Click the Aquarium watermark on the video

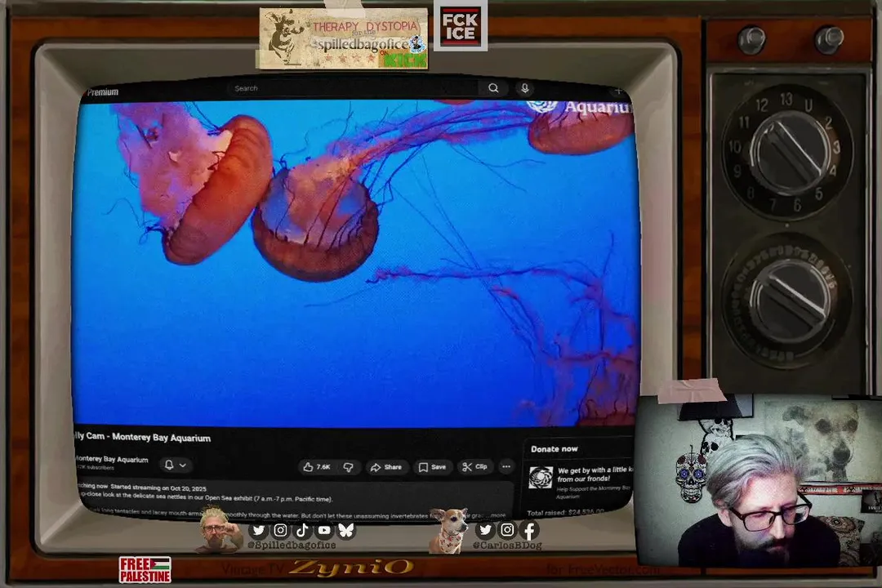coord(581,107)
